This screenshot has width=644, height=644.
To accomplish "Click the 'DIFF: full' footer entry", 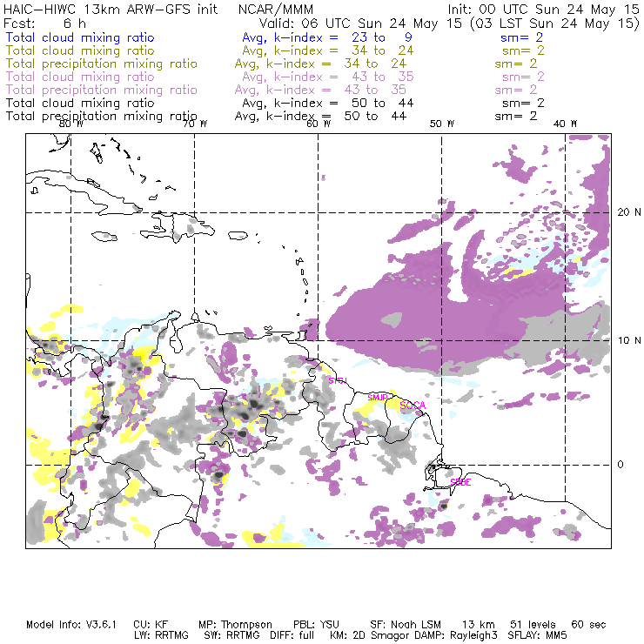I will [292, 635].
